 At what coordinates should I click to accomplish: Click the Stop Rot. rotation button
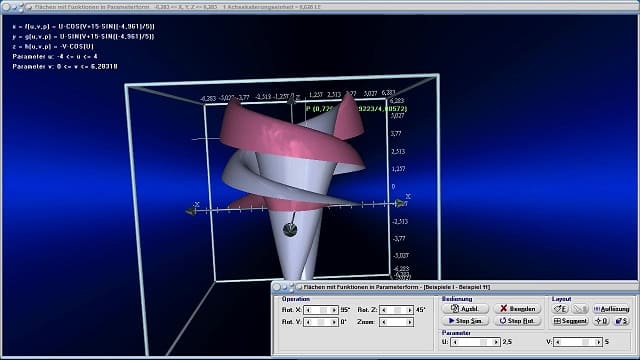517,321
